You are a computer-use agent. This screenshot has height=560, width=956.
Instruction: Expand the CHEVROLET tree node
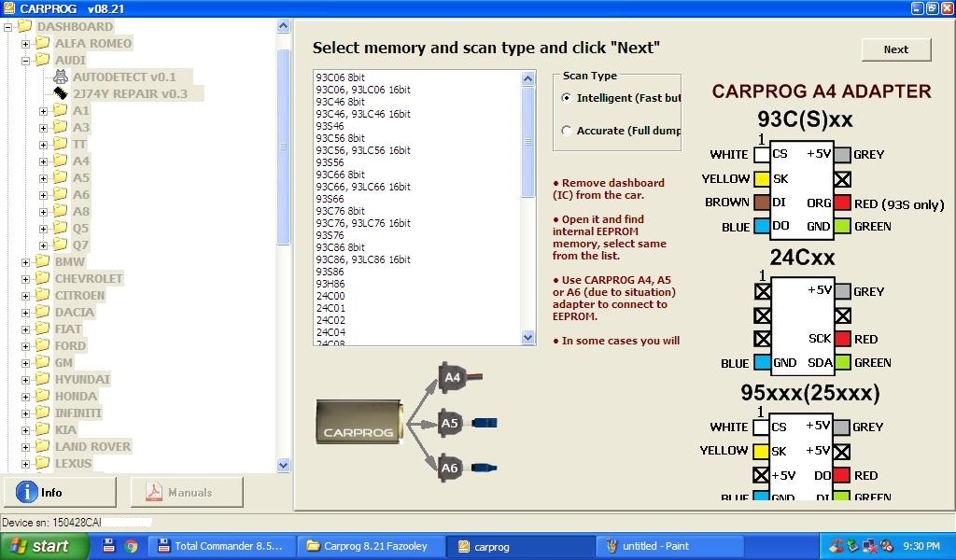point(25,279)
